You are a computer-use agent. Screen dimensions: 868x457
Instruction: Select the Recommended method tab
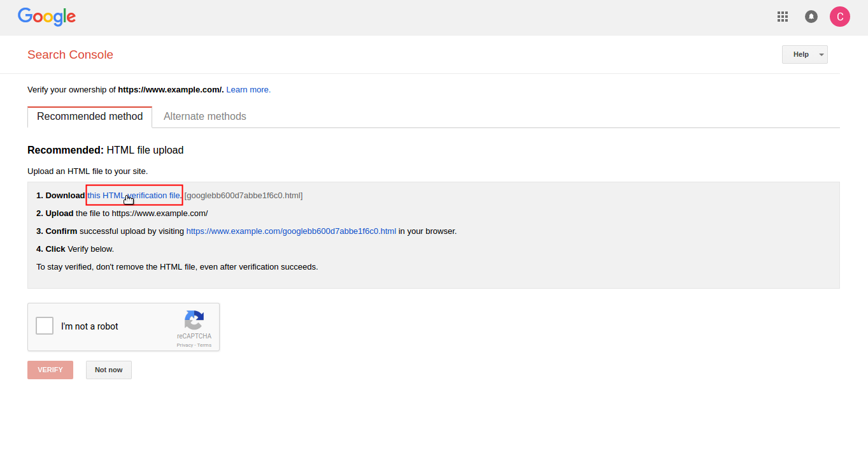tap(90, 117)
